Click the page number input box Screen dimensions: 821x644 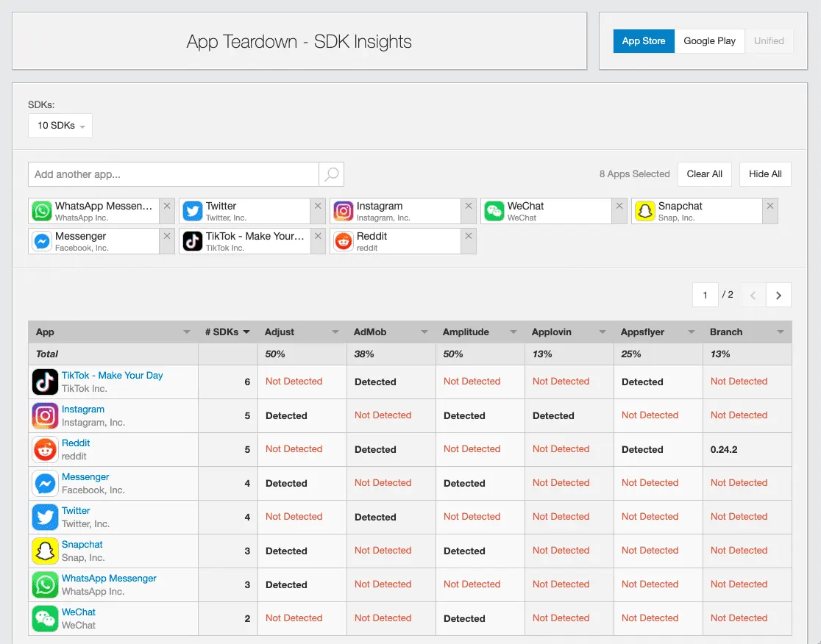point(705,295)
